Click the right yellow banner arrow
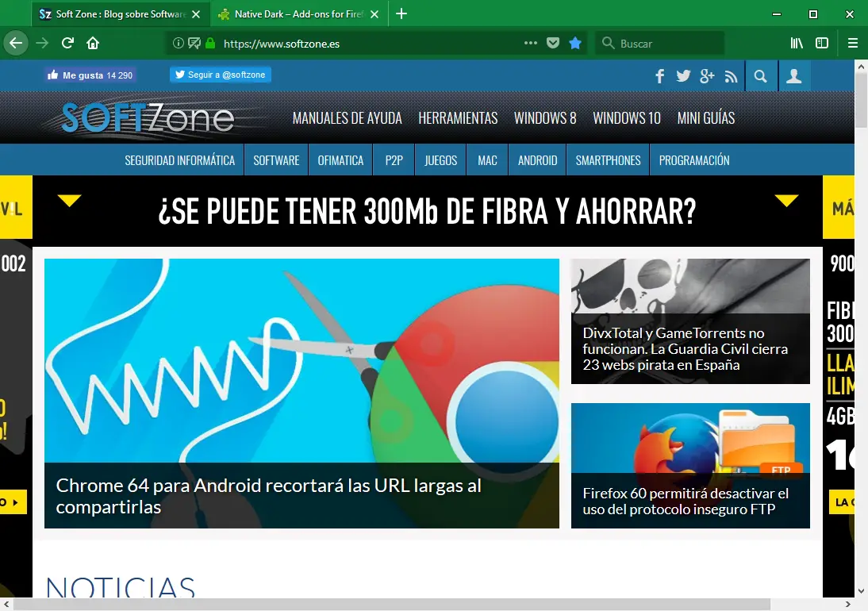 click(786, 200)
